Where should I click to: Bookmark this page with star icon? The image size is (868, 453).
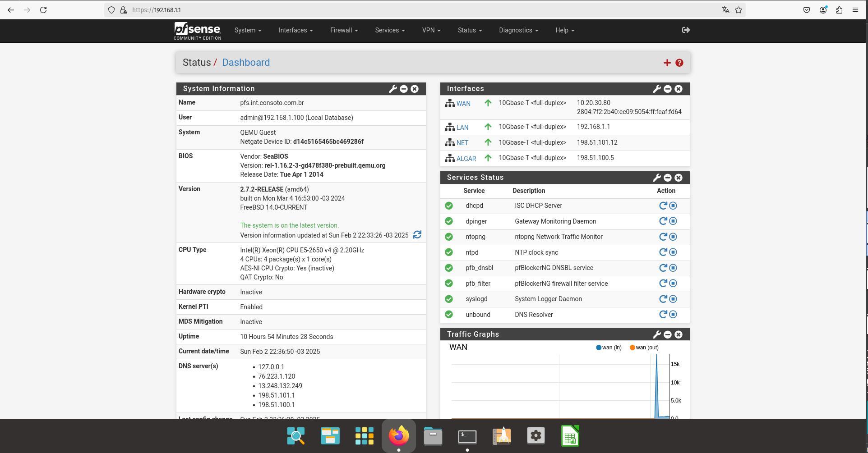coord(739,10)
